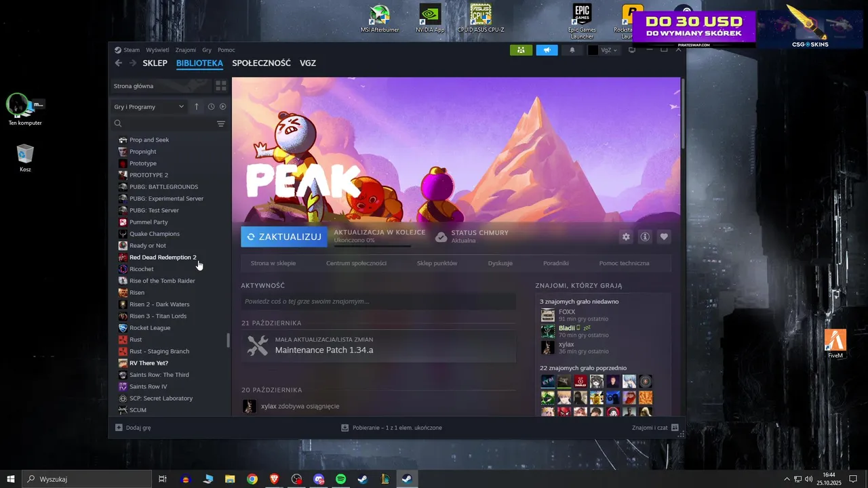
Task: Expand the Gry i Programy dropdown
Action: (149, 106)
